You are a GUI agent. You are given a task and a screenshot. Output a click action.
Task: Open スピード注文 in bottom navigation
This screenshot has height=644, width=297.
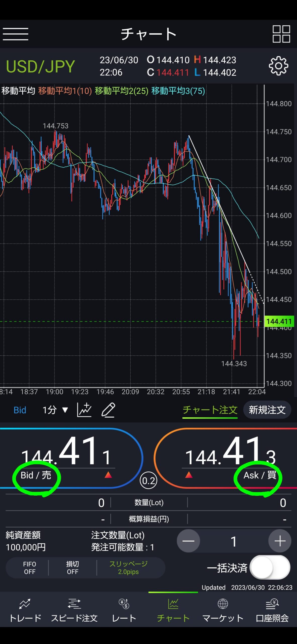74,610
